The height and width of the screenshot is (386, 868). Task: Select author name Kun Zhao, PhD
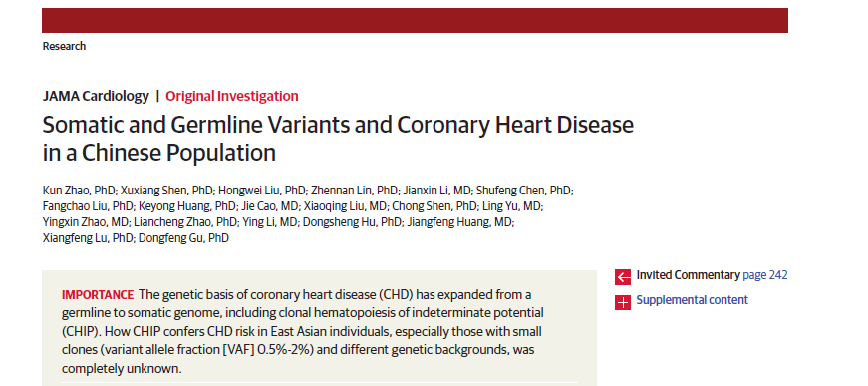coord(79,191)
